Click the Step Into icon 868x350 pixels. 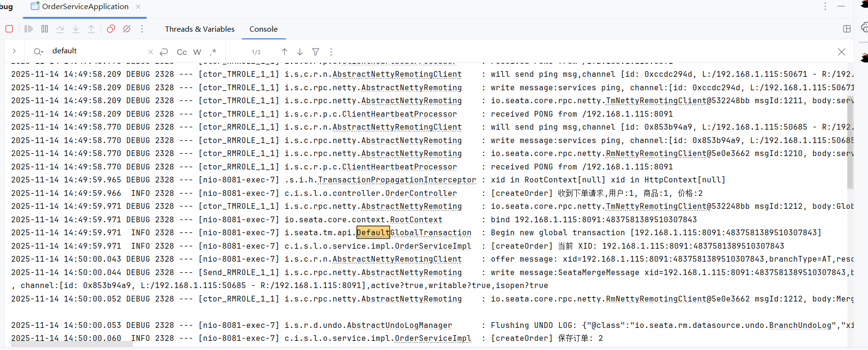coord(76,29)
